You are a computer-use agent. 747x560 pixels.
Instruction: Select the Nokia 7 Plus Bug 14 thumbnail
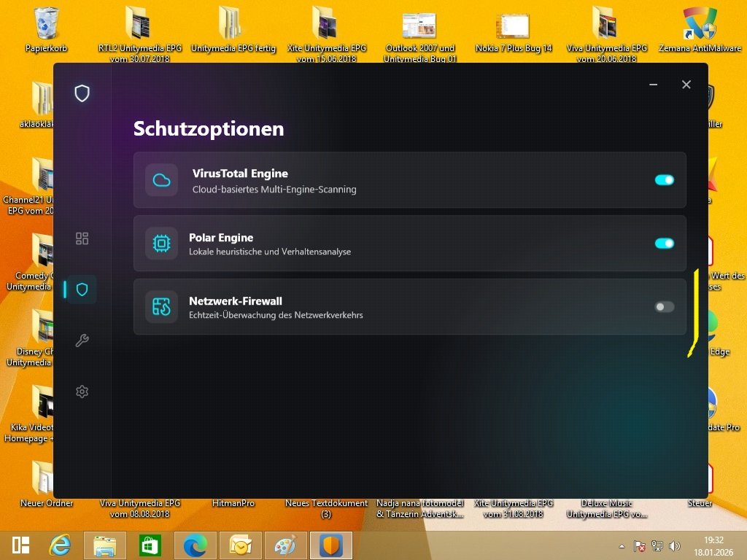(x=513, y=32)
